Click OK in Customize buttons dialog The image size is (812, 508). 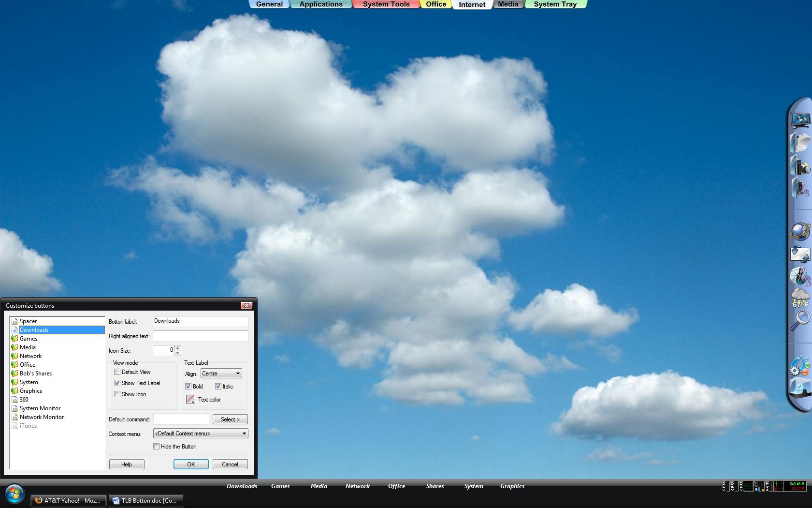click(191, 464)
